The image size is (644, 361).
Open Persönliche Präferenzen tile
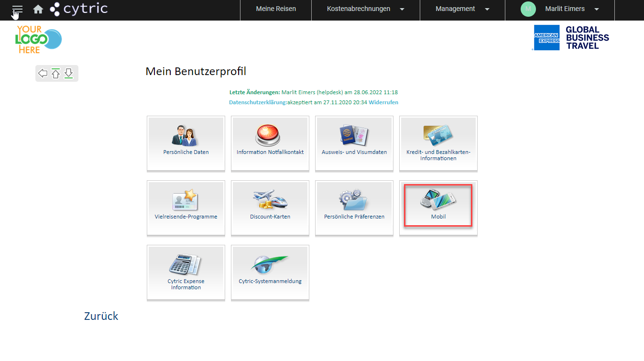point(354,208)
